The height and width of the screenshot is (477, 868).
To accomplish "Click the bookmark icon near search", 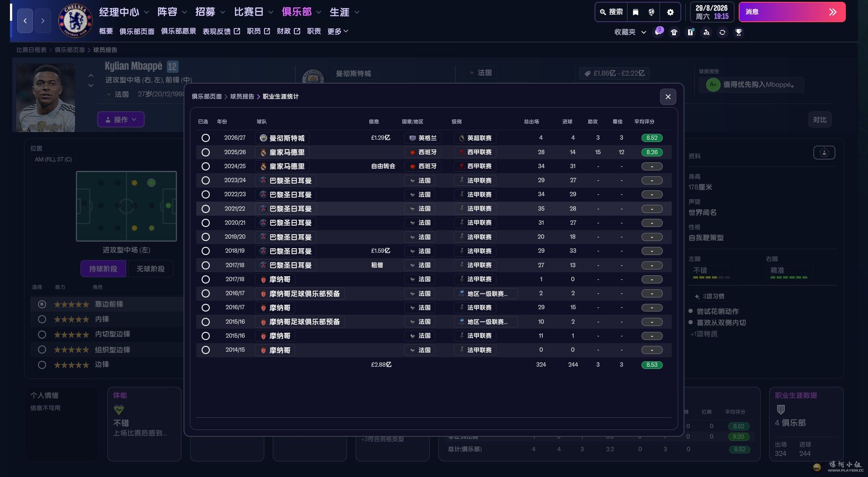I will pos(635,12).
